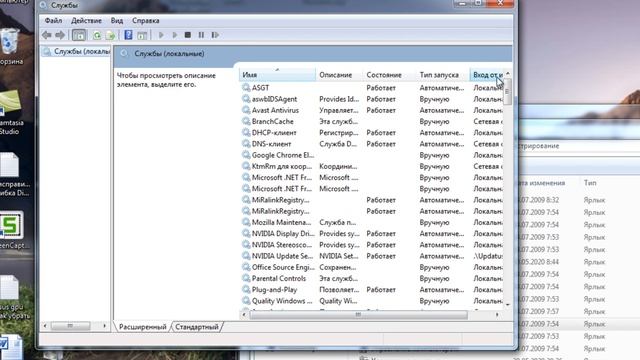
Task: Click tree pane scroll right arrow
Action: pos(104,326)
